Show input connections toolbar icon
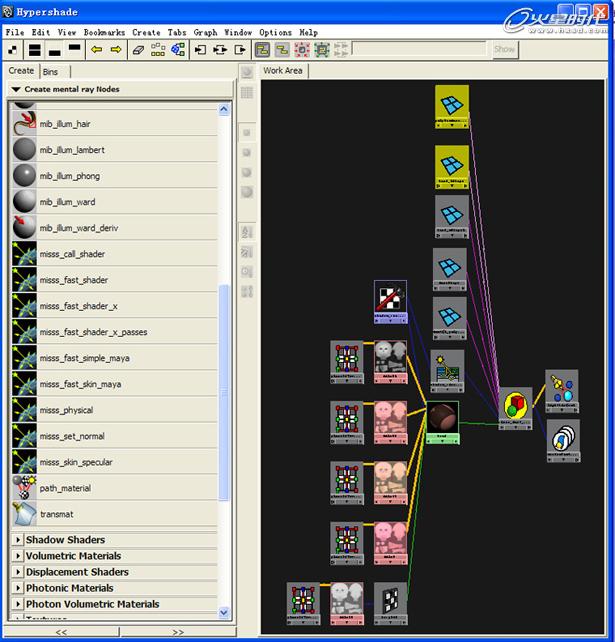Viewport: 615px width, 642px height. coord(200,50)
